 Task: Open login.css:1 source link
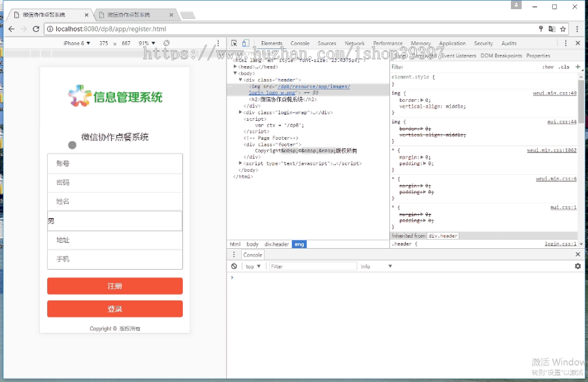pos(561,244)
